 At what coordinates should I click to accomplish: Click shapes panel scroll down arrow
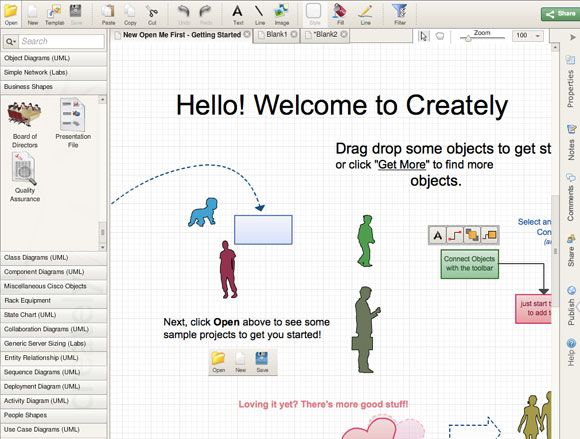pos(102,247)
